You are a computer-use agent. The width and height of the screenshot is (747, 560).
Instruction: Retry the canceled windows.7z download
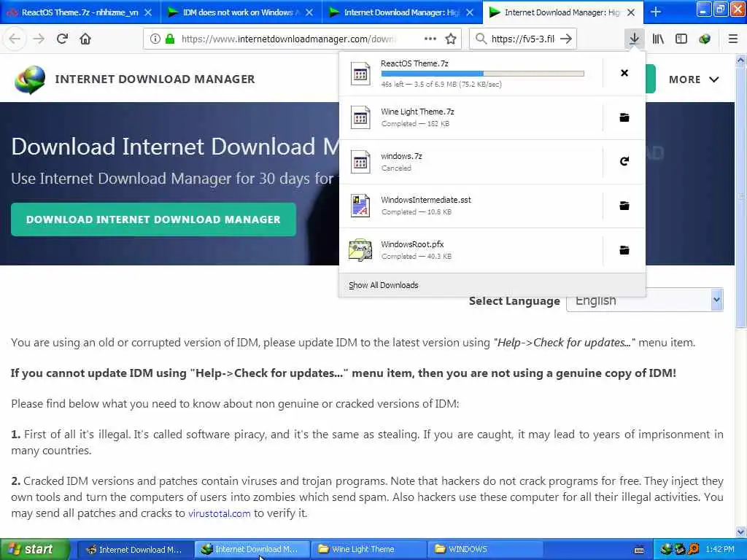pyautogui.click(x=624, y=161)
